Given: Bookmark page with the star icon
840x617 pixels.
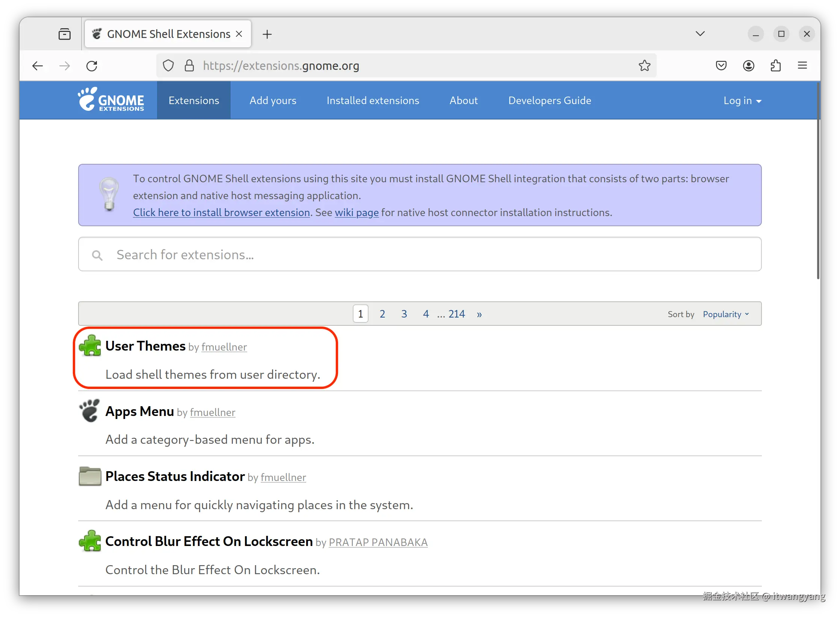Looking at the screenshot, I should click(644, 66).
